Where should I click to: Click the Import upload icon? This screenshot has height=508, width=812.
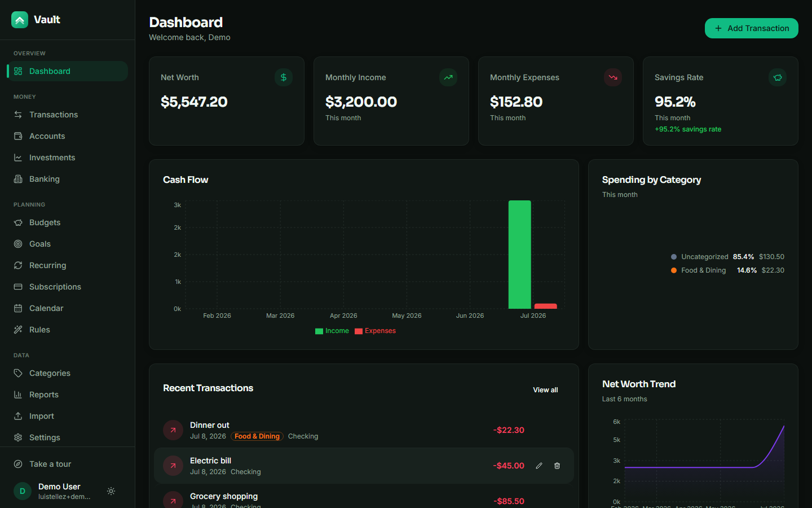click(18, 416)
